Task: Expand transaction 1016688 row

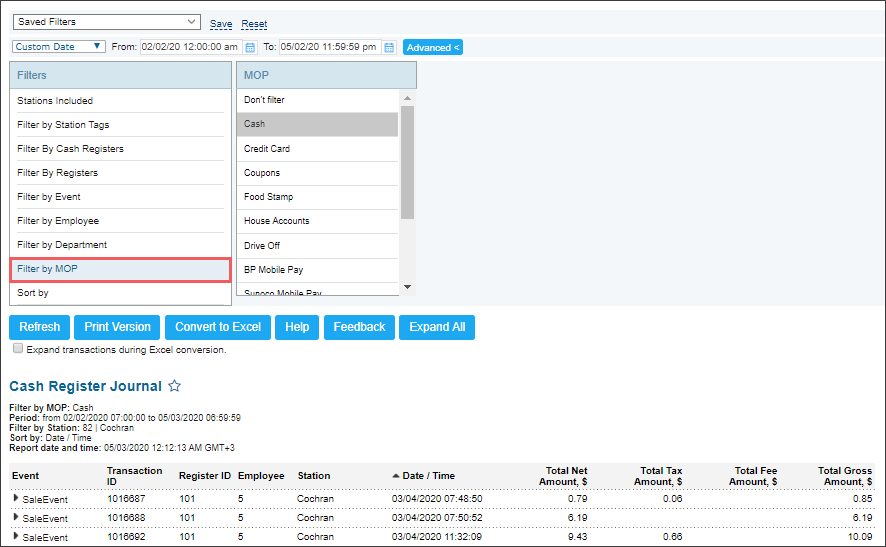Action: click(x=16, y=517)
